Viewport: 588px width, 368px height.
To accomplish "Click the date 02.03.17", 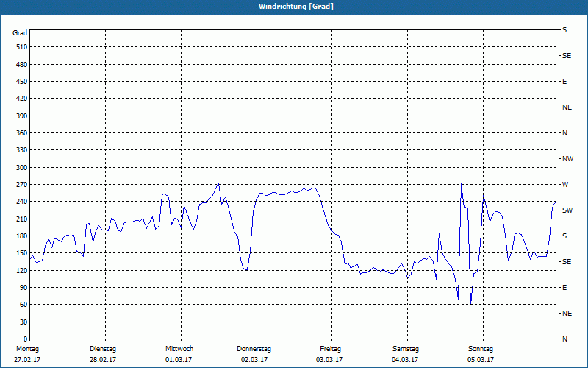I will point(254,360).
